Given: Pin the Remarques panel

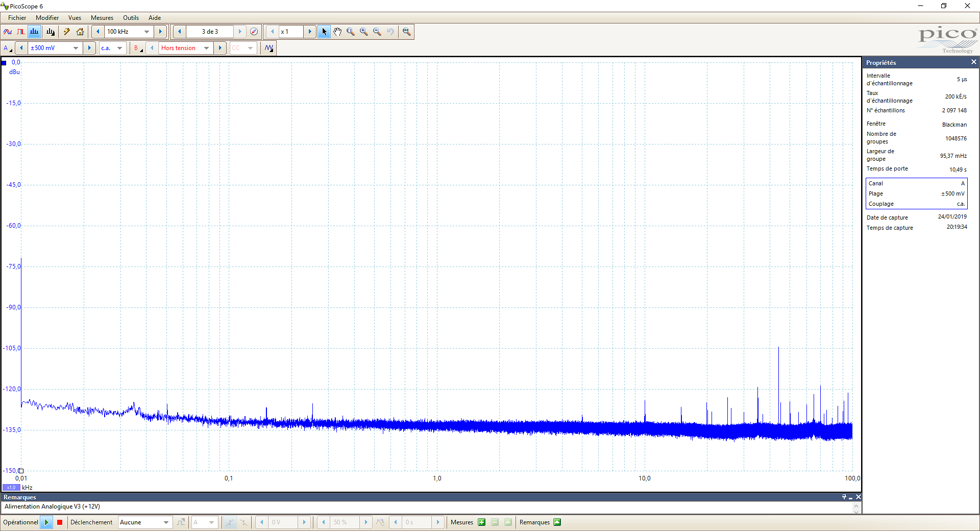Looking at the screenshot, I should pyautogui.click(x=844, y=497).
